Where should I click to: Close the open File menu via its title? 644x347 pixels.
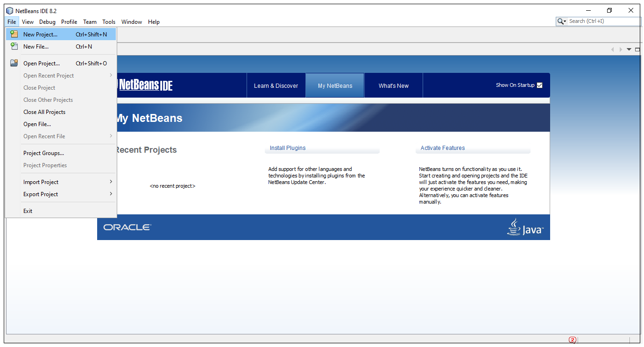pos(12,21)
